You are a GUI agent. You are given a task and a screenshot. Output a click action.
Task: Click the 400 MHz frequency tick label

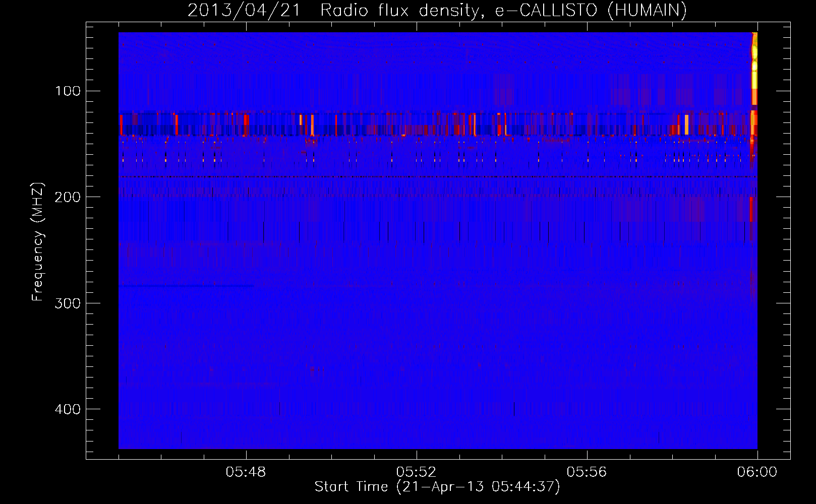[68, 409]
